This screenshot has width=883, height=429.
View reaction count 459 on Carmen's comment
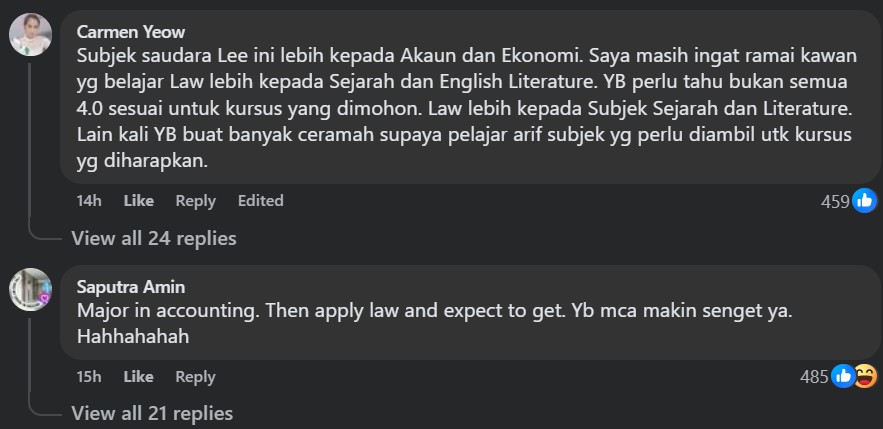pos(835,202)
